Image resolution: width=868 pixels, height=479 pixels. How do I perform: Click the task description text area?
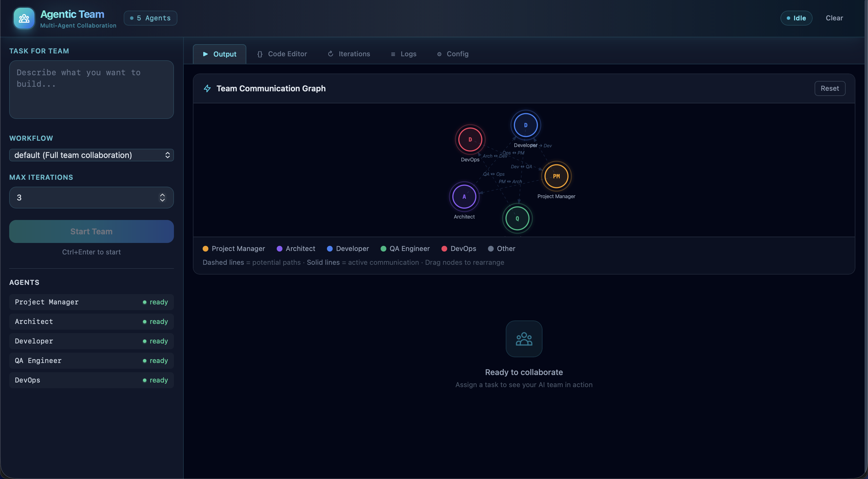pyautogui.click(x=91, y=90)
